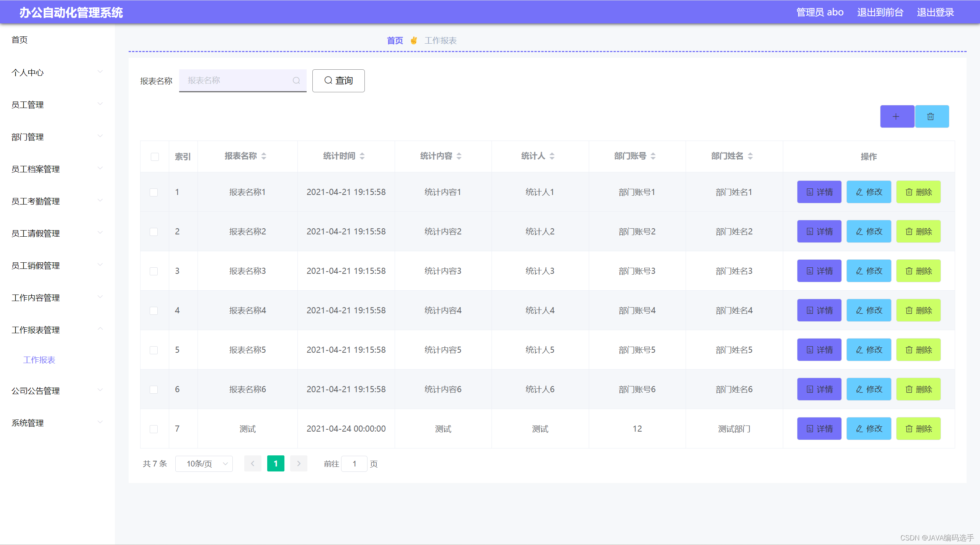Focus the go-to page number input
This screenshot has width=980, height=545.
click(354, 463)
